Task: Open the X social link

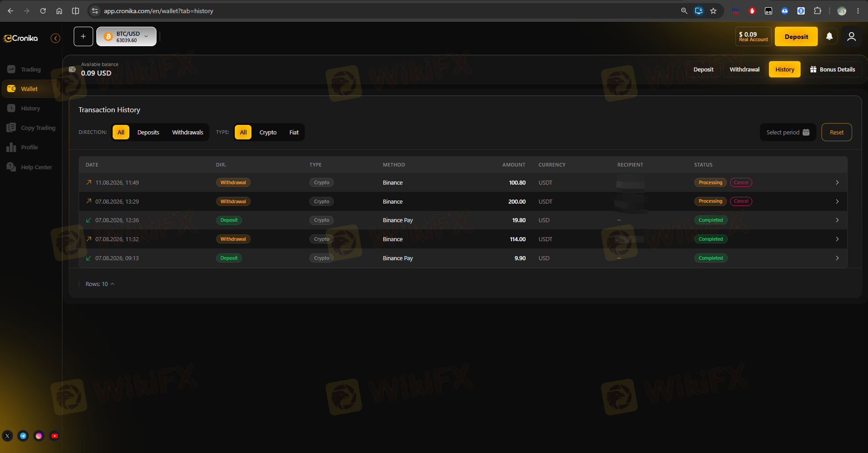Action: coord(8,436)
